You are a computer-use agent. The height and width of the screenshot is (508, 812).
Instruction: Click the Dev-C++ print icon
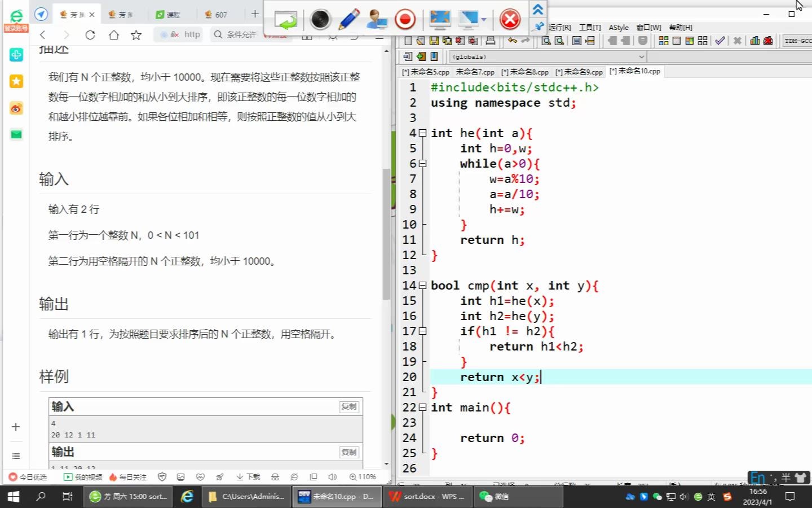(491, 41)
